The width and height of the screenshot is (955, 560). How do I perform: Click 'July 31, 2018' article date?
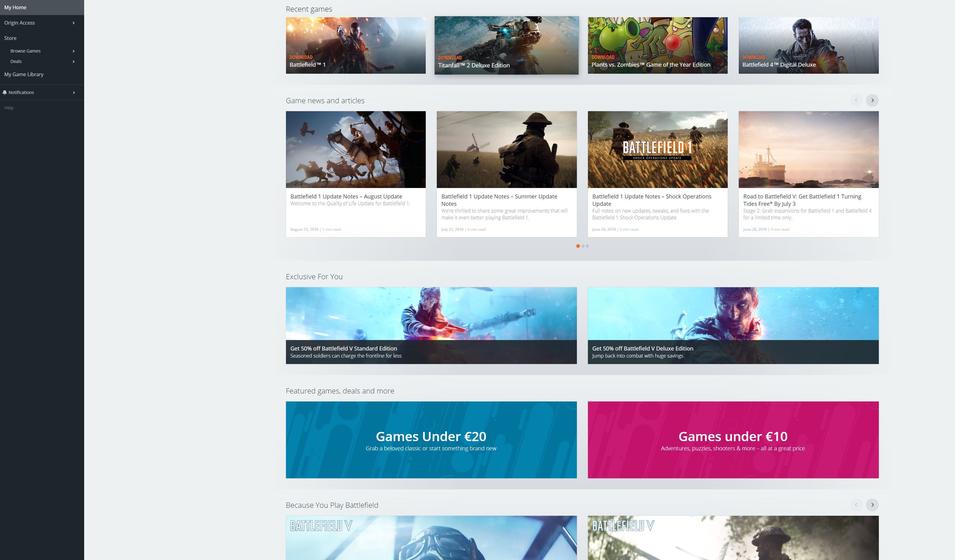452,229
